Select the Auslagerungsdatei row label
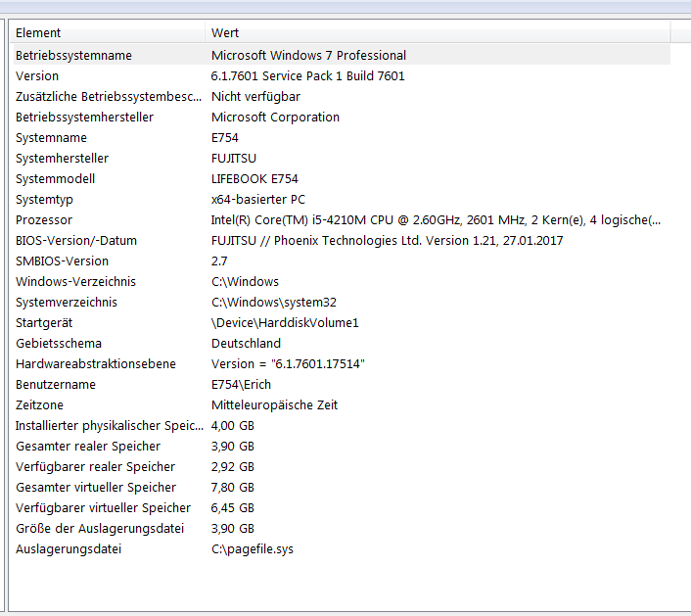691x616 pixels. click(x=69, y=549)
